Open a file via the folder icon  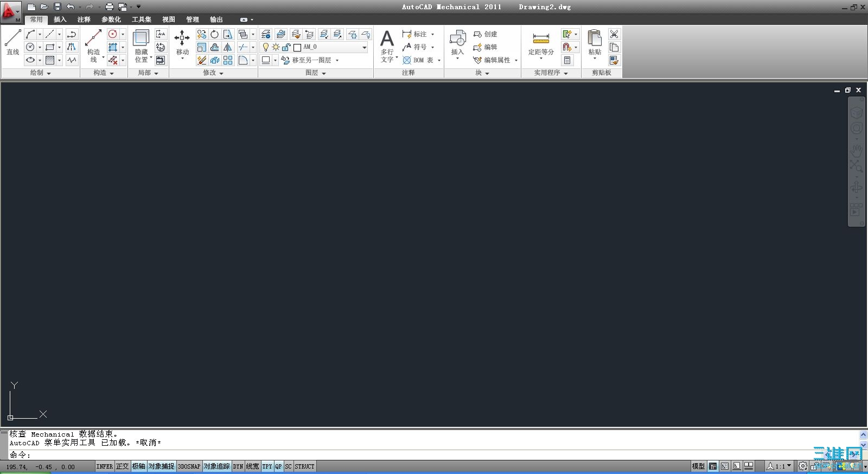pyautogui.click(x=44, y=7)
